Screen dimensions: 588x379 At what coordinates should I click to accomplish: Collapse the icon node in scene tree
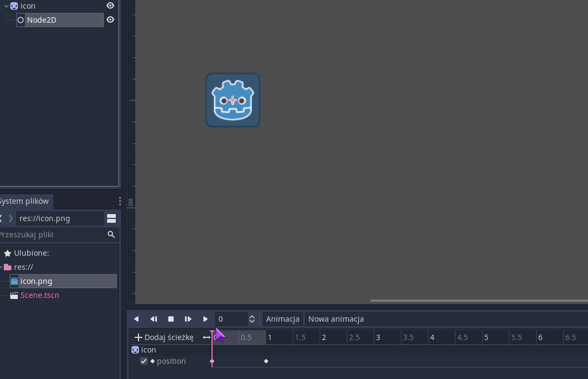pyautogui.click(x=6, y=6)
